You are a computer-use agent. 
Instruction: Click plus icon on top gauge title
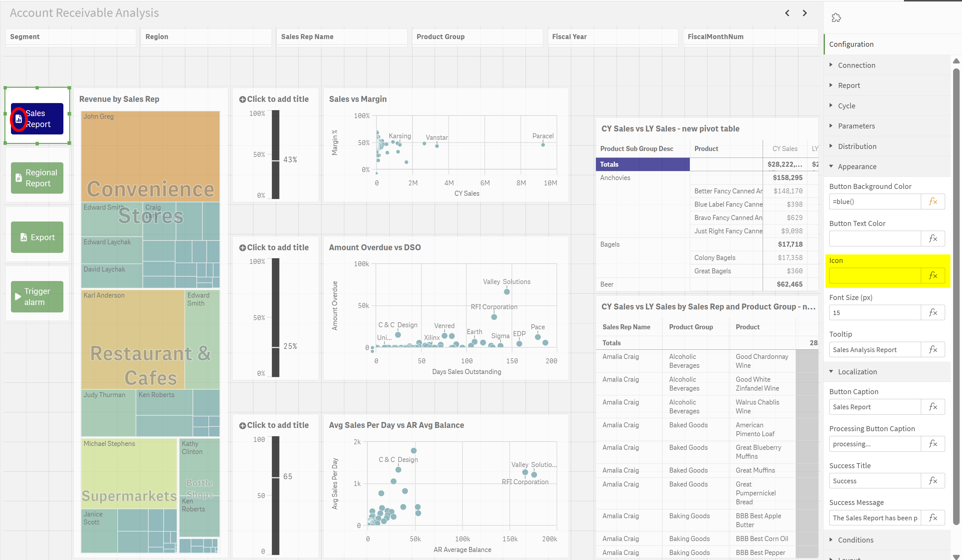242,99
